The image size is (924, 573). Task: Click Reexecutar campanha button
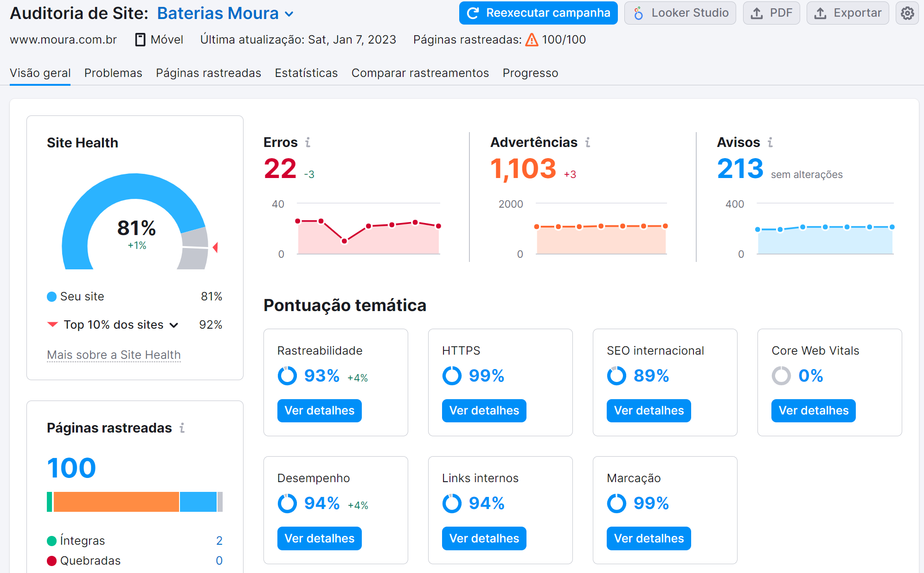pyautogui.click(x=538, y=13)
